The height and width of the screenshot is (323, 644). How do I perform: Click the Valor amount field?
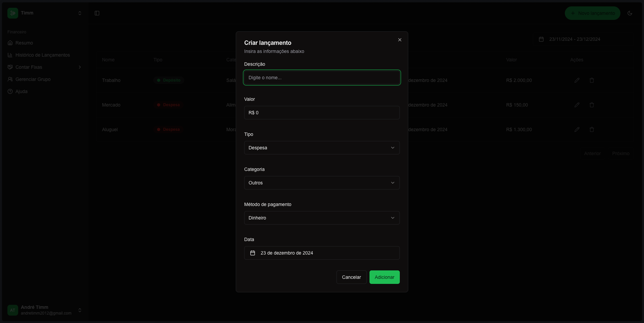[x=322, y=113]
